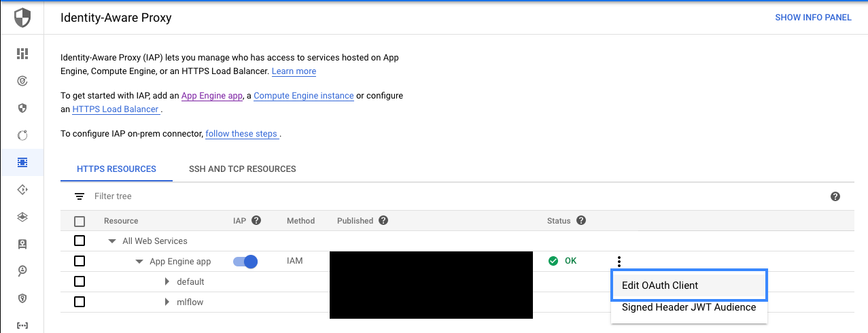Open the badge with person icon in sidebar
This screenshot has height=333, width=868.
click(22, 244)
